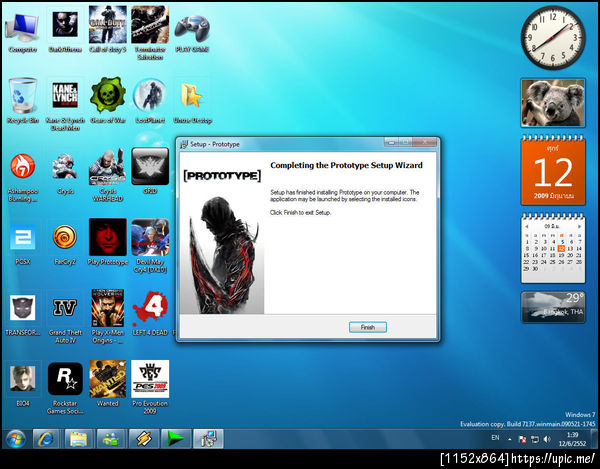Open the Bangkok weather gadget

tap(553, 307)
